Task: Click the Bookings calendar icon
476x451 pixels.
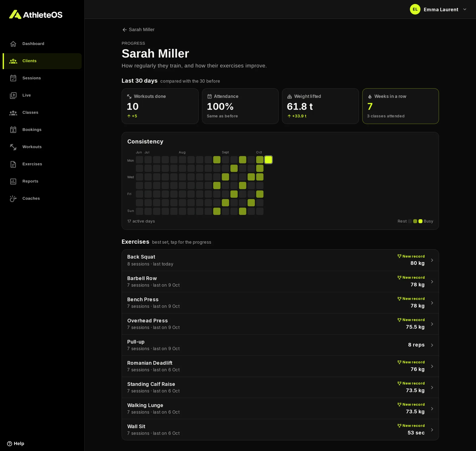Action: 13,130
